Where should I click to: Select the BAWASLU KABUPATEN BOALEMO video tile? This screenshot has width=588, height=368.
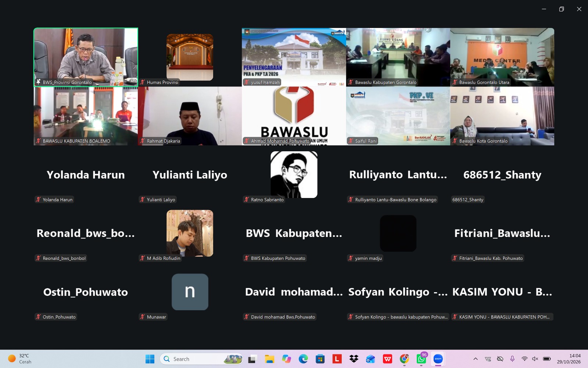click(86, 116)
